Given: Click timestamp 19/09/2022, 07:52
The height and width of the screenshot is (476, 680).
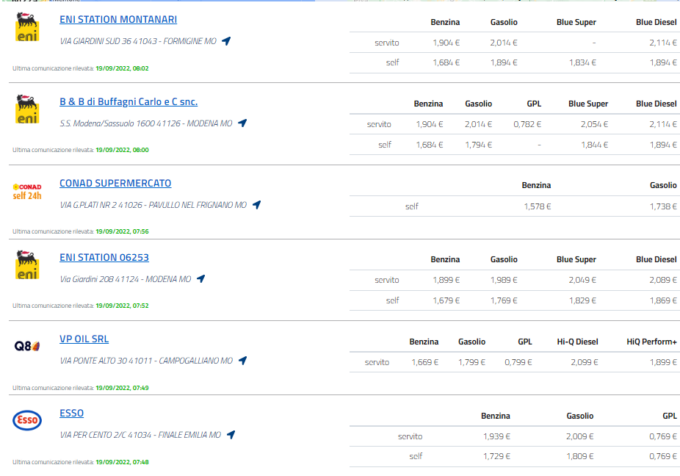Looking at the screenshot, I should (122, 306).
